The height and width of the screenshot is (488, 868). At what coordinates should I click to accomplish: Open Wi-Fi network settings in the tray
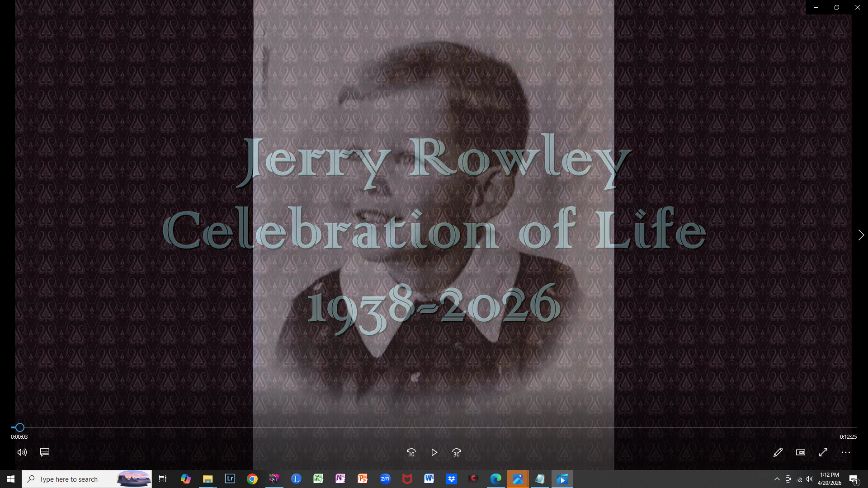click(799, 479)
